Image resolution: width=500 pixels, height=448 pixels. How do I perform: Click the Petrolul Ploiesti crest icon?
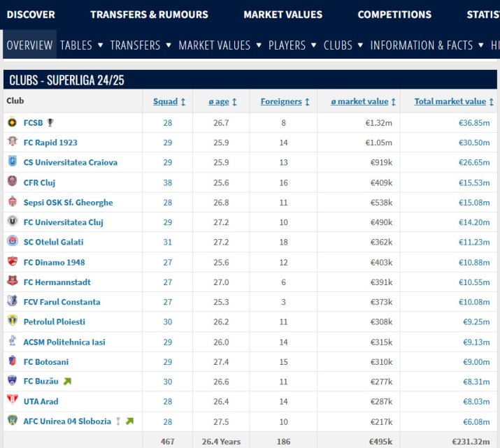tap(12, 320)
